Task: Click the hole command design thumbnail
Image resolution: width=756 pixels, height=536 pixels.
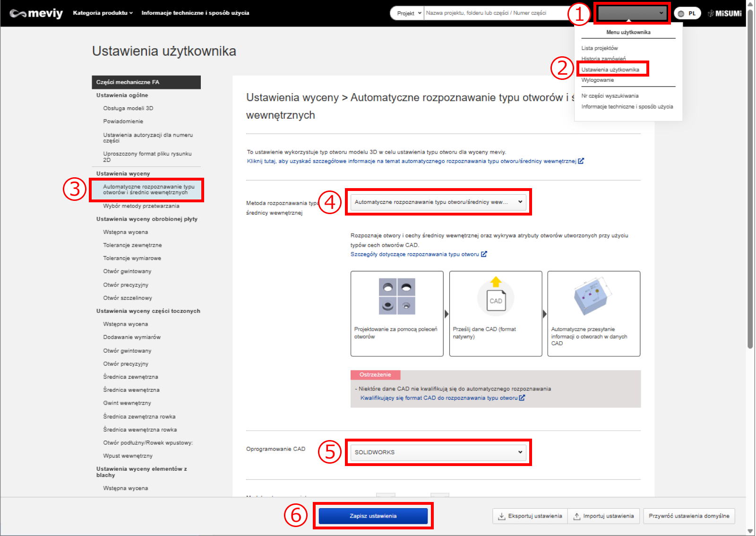Action: 397,296
